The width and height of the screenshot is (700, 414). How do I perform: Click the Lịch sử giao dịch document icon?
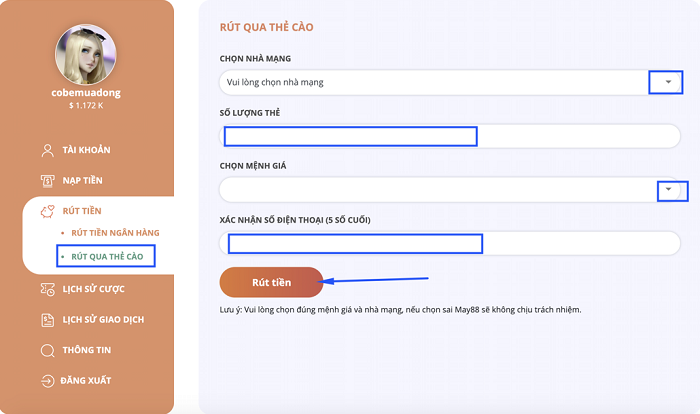(47, 320)
